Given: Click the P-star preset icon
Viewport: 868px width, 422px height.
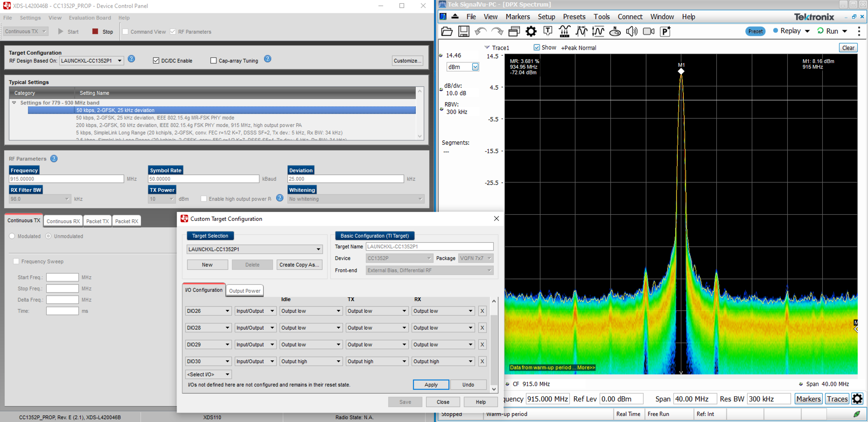Looking at the screenshot, I should [665, 31].
